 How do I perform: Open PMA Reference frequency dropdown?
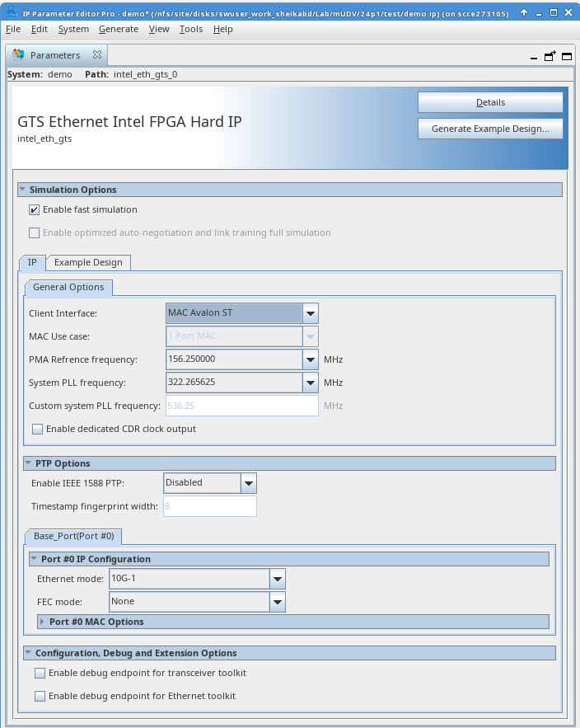[x=311, y=359]
